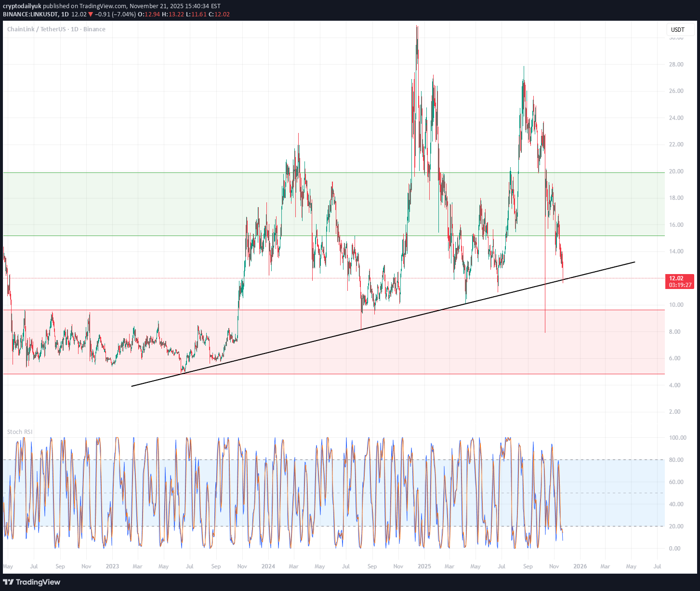Click the cryptodailyuk author name in header
This screenshot has height=591, width=700.
tap(22, 6)
